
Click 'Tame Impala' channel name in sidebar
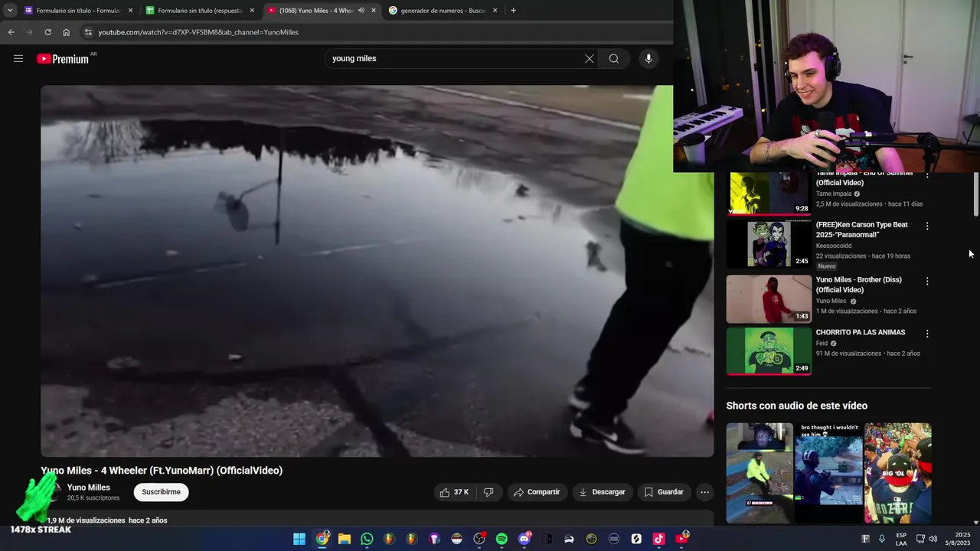tap(833, 194)
